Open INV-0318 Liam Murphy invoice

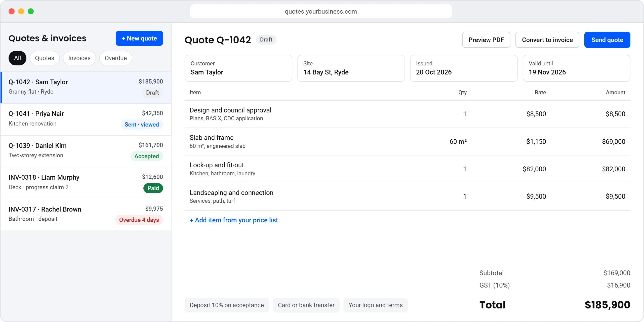[86, 183]
